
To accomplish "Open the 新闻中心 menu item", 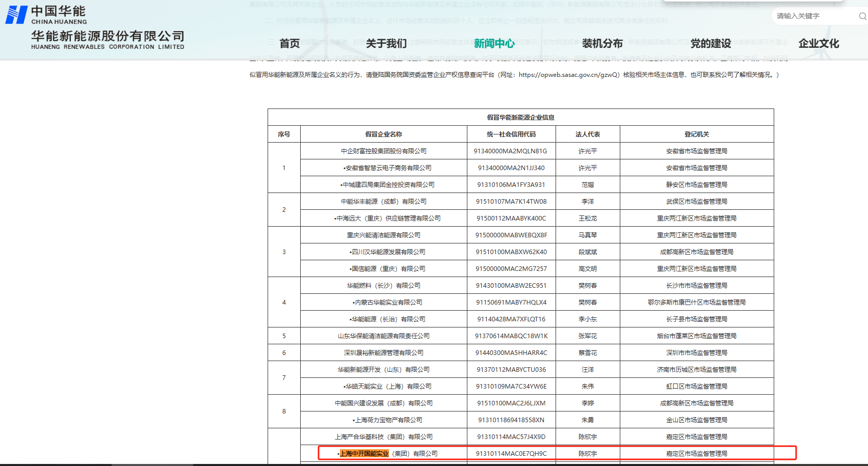I will (x=494, y=44).
